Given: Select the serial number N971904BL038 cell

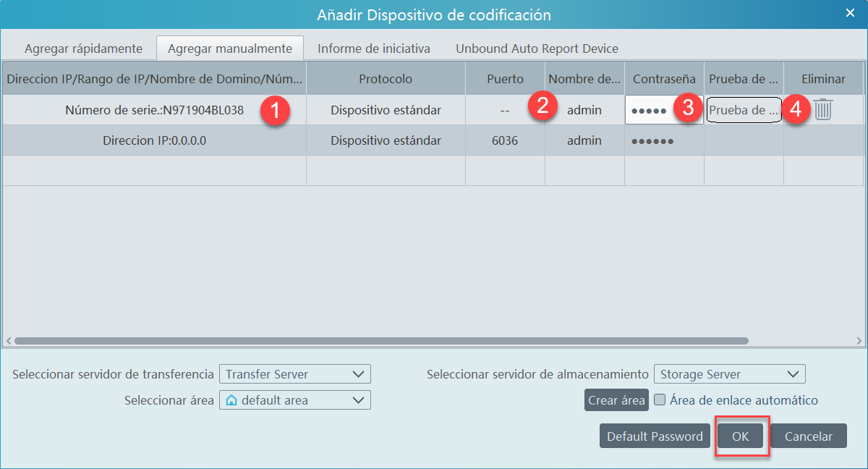Looking at the screenshot, I should pos(154,111).
